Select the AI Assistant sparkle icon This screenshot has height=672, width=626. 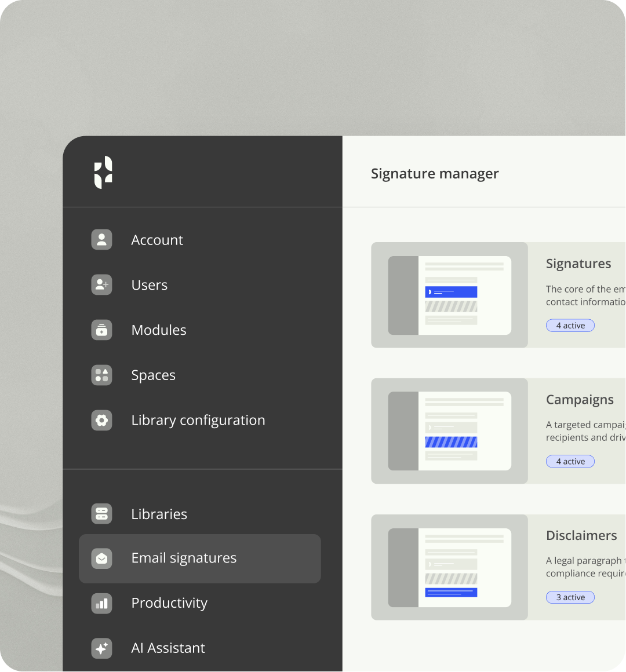[101, 648]
